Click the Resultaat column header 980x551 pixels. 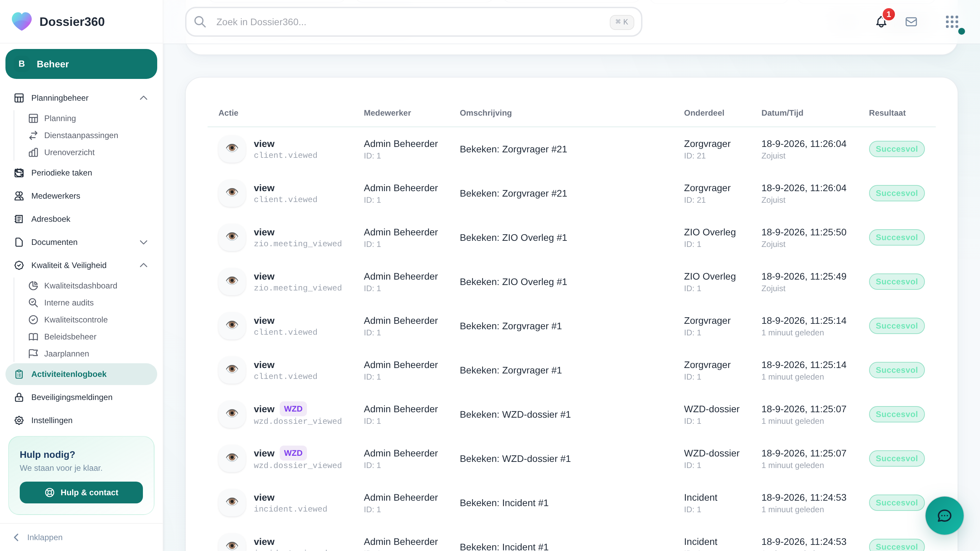point(887,113)
